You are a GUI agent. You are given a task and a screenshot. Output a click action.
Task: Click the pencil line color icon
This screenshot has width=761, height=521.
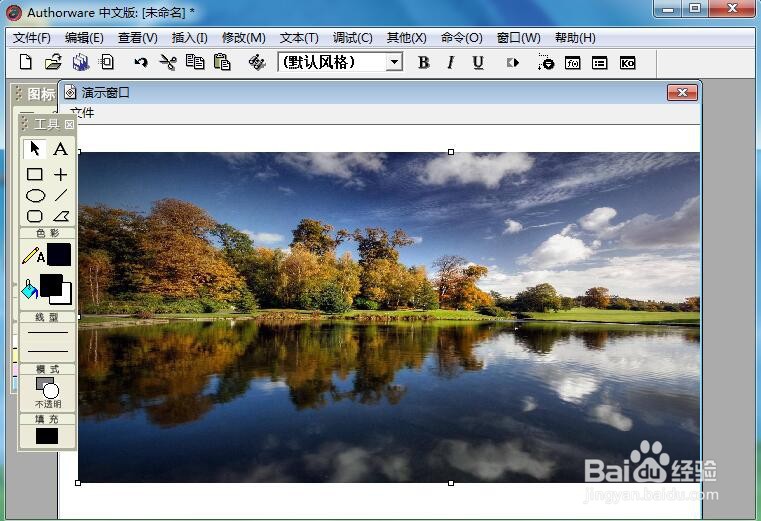coord(33,255)
